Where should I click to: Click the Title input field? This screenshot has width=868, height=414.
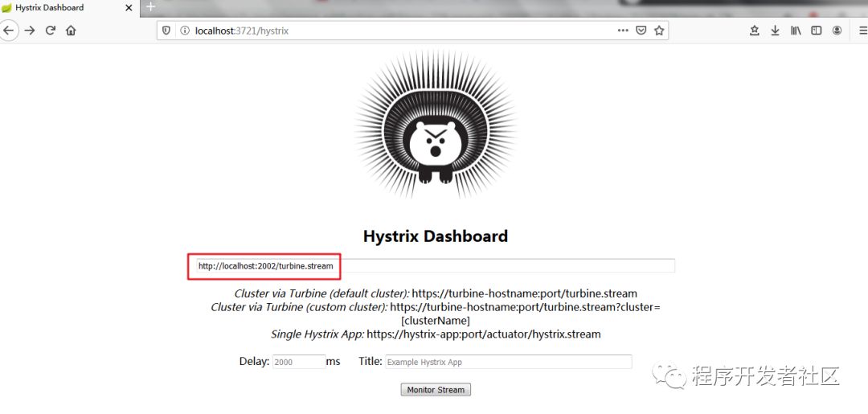click(x=508, y=362)
